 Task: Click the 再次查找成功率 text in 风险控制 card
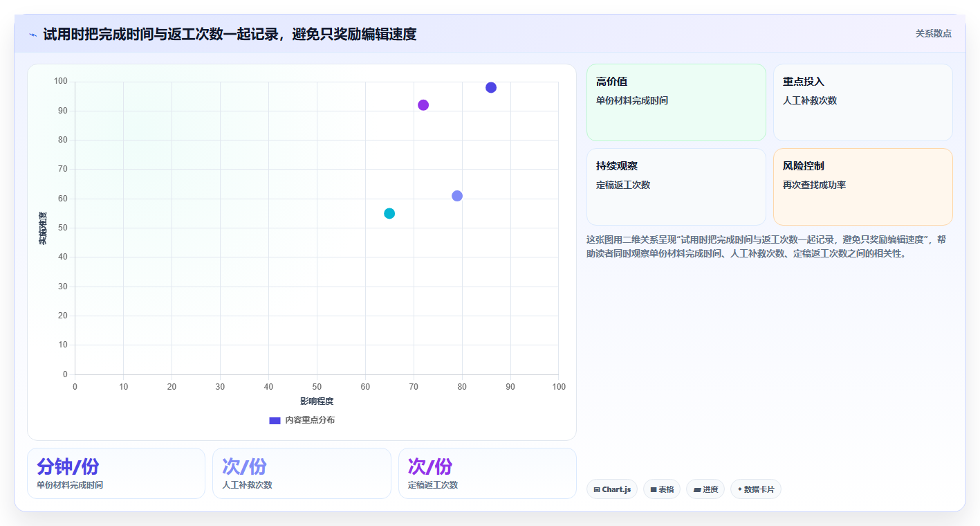pyautogui.click(x=815, y=185)
